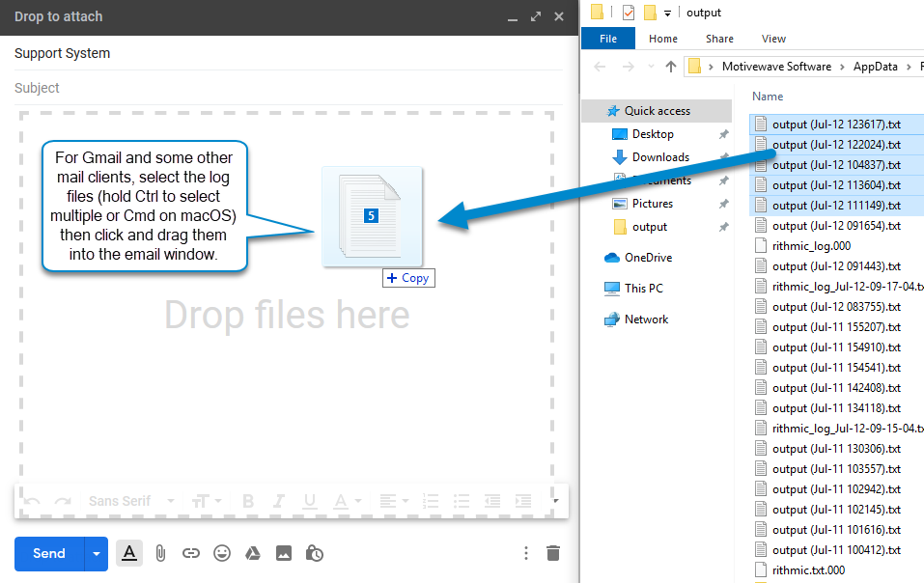Image resolution: width=924 pixels, height=583 pixels.
Task: Click the insert photo icon
Action: (283, 553)
